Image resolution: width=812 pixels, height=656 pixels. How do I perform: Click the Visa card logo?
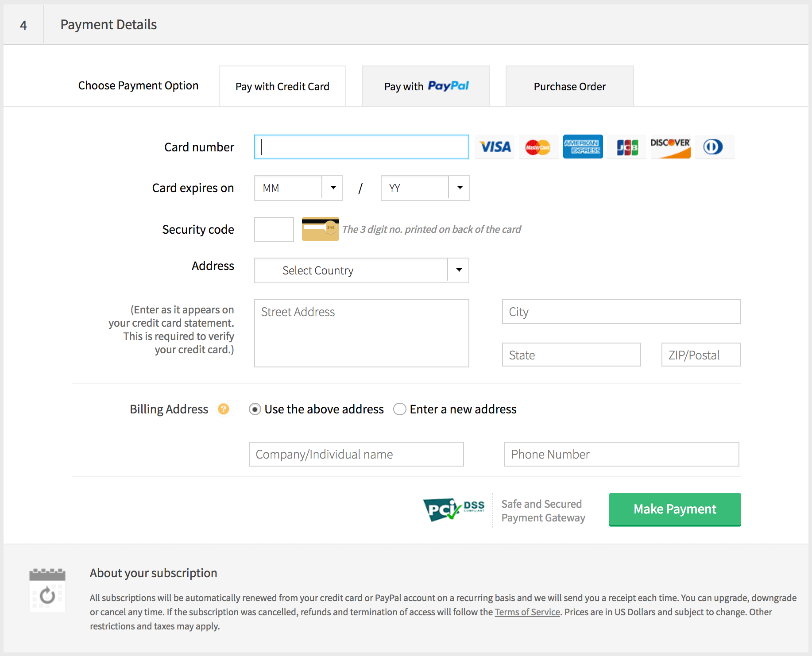tap(495, 147)
